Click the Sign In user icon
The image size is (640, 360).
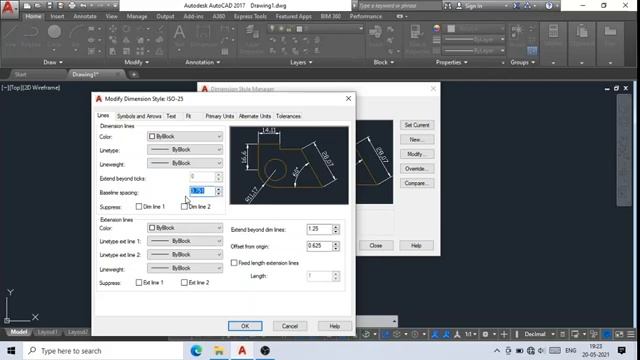(459, 6)
